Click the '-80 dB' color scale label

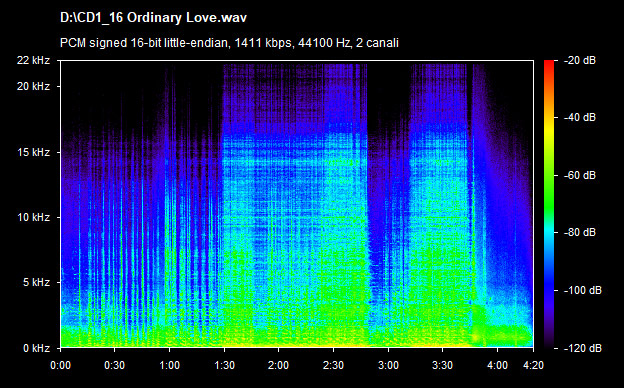click(580, 232)
